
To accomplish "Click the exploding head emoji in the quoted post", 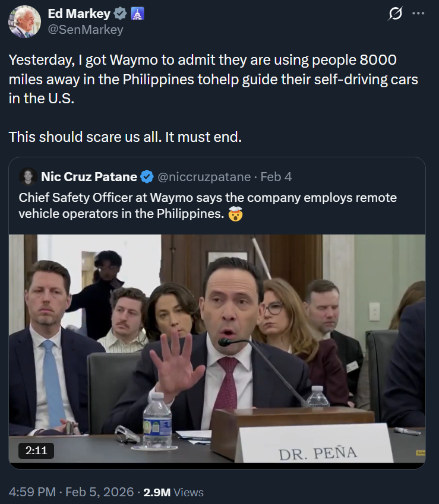I will coord(236,214).
